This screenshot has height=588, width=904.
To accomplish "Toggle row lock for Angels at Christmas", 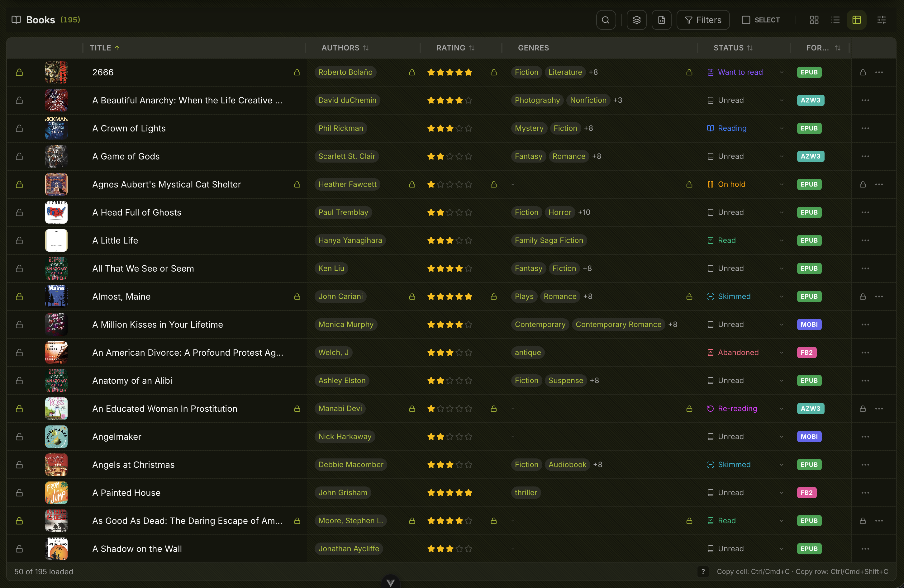I will click(x=19, y=465).
